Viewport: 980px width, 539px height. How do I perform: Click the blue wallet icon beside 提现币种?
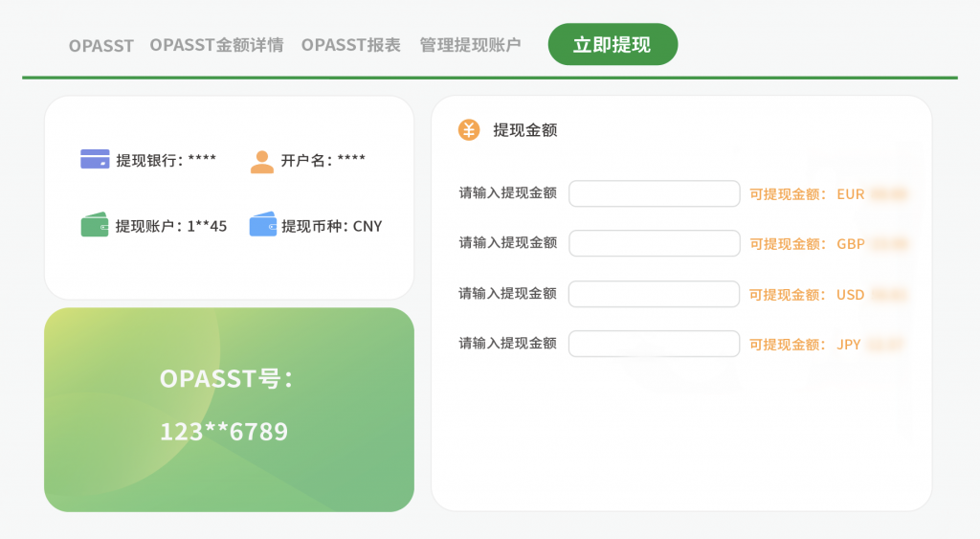click(x=262, y=224)
